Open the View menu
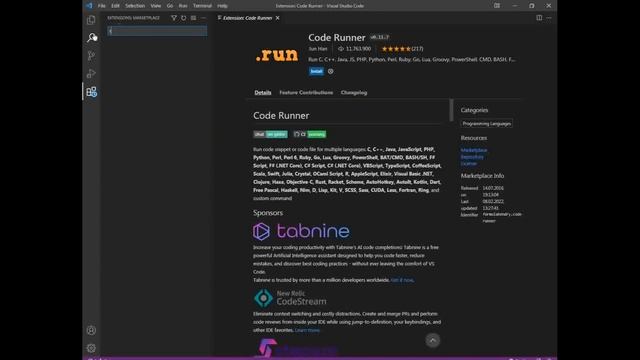The width and height of the screenshot is (640, 360). tap(156, 6)
